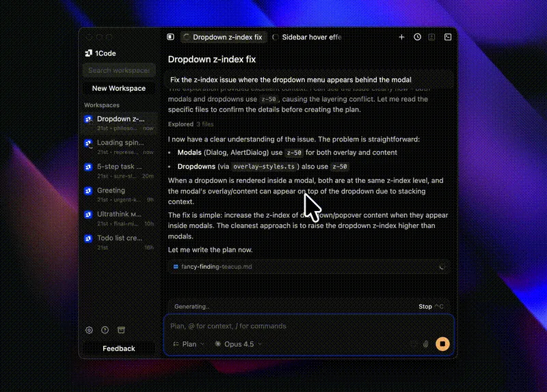Screen dimensions: 547x392
Task: Open the Opus 4.5 model dropdown
Action: point(238,344)
